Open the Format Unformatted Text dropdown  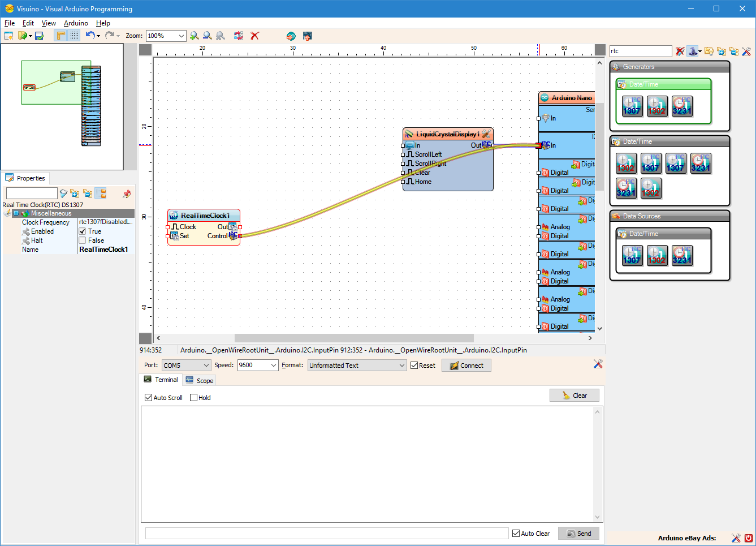(x=357, y=366)
